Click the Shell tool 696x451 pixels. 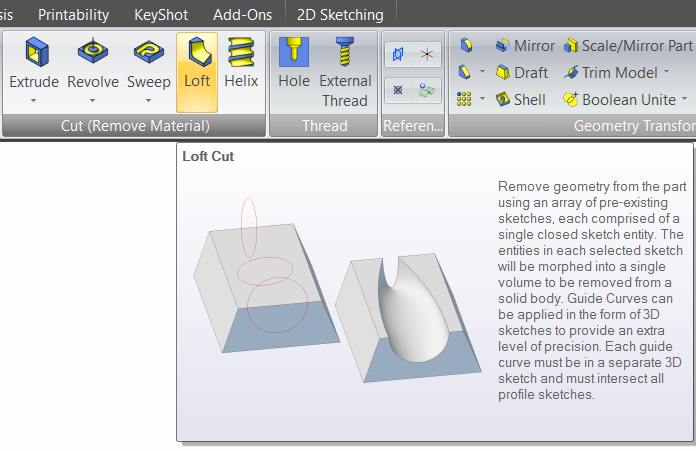(520, 99)
